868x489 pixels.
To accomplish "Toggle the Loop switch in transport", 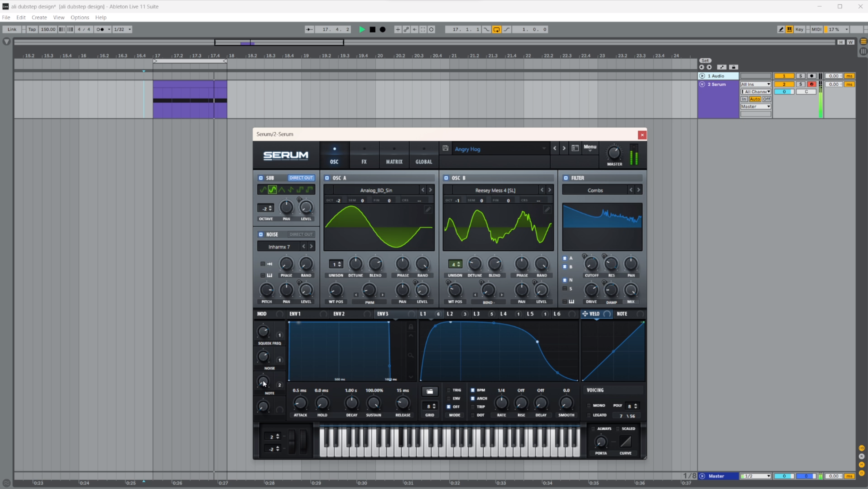I will click(x=496, y=29).
